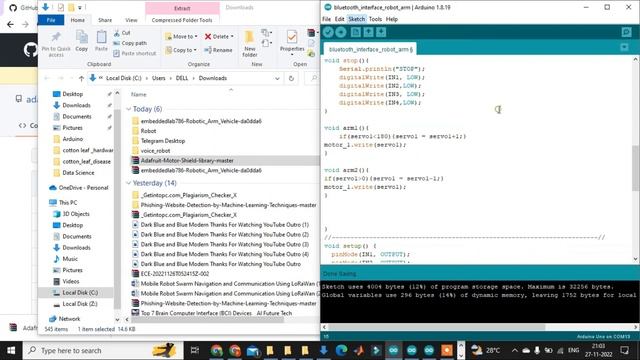The image size is (640, 360).
Task: Click the Arduino Open sketch icon
Action: coord(369,32)
